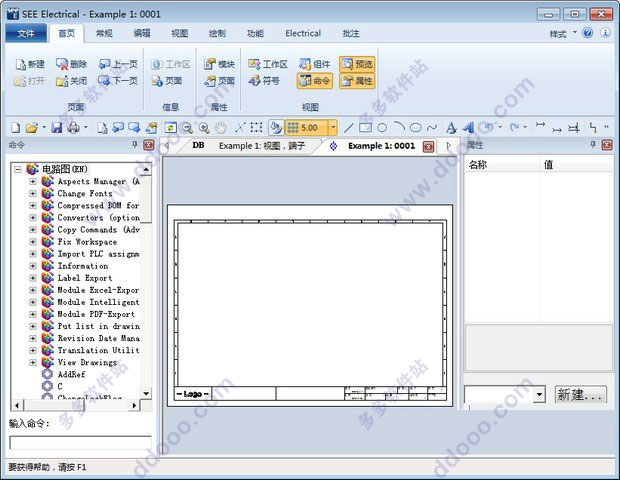Click the zoom in magnifier icon
This screenshot has height=480, width=620.
tap(204, 128)
